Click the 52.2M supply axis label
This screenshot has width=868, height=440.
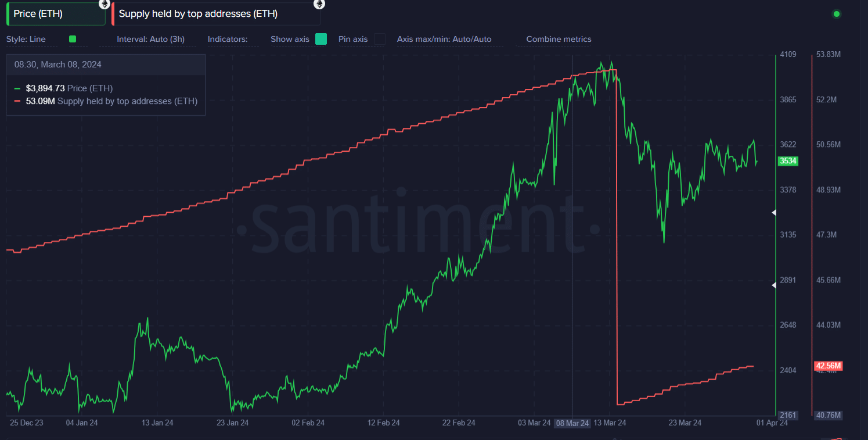pyautogui.click(x=826, y=99)
